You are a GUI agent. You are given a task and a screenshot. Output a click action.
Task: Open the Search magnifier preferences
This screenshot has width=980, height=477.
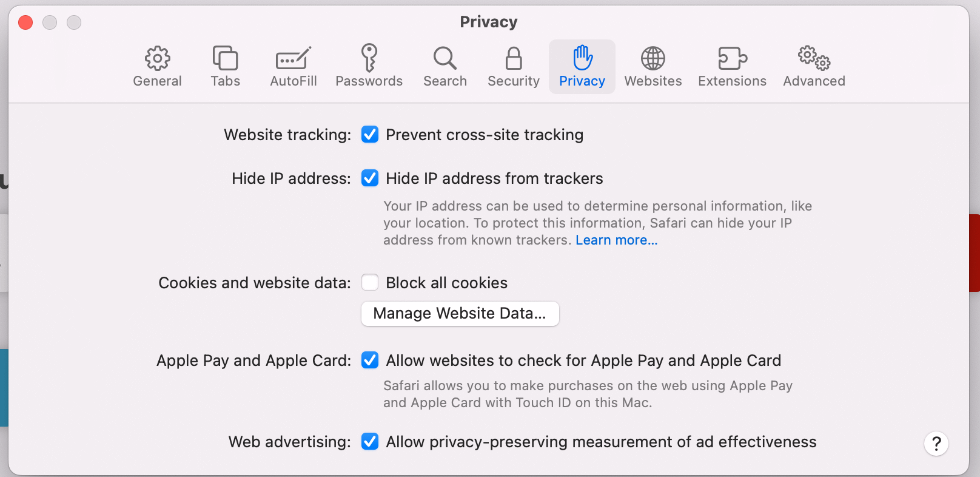pos(445,59)
